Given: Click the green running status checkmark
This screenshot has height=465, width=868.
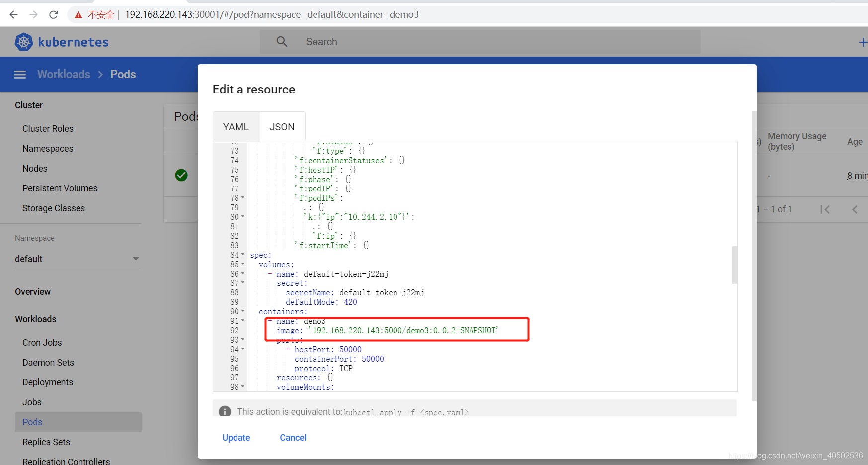Looking at the screenshot, I should 181,175.
